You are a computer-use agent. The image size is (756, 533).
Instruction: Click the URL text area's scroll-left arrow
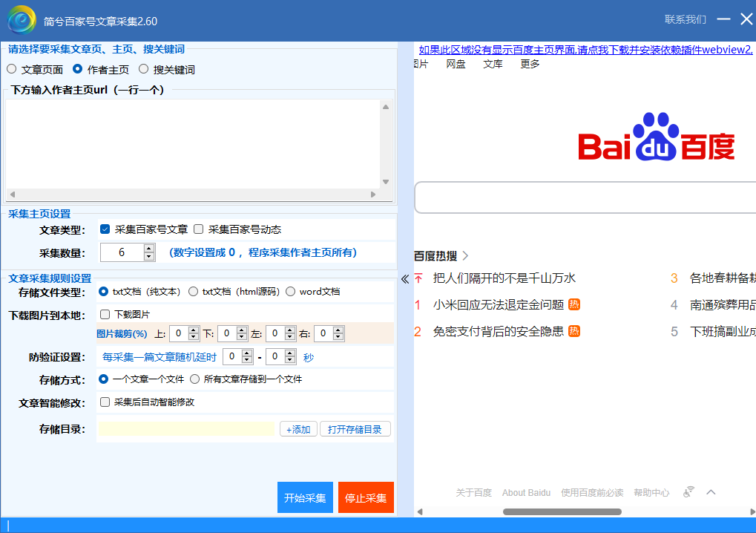[13, 194]
